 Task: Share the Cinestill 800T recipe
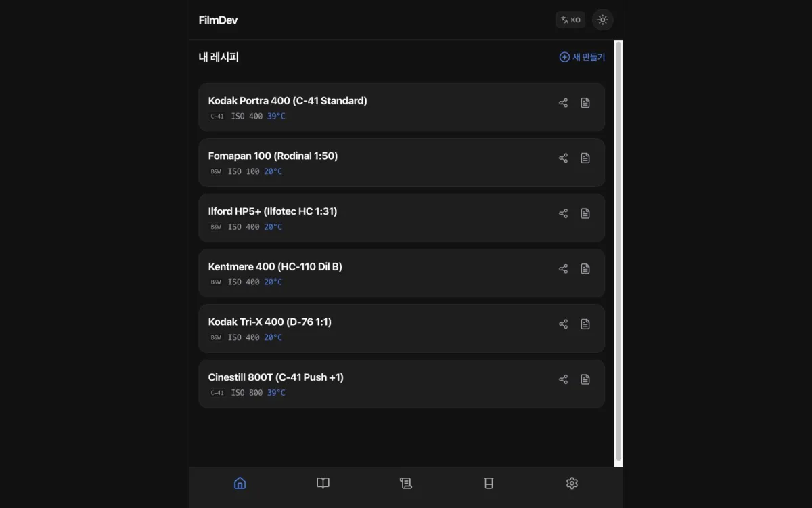coord(563,379)
